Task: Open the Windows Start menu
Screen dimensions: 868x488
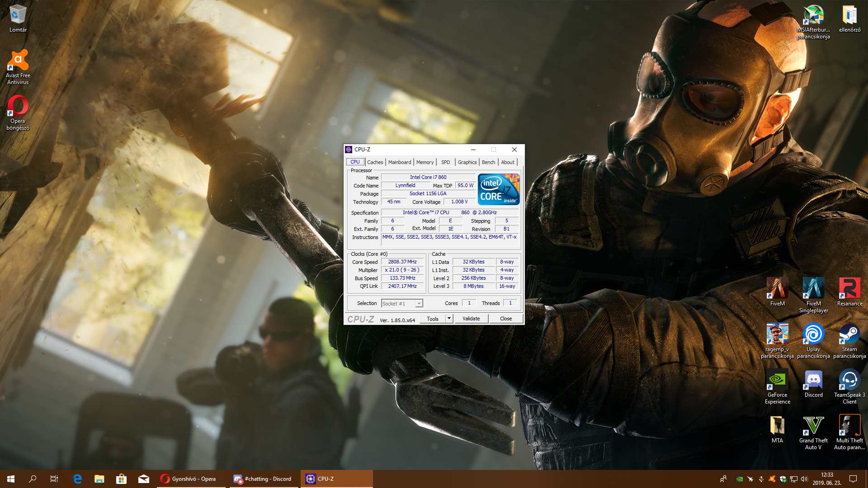Action: [11, 479]
